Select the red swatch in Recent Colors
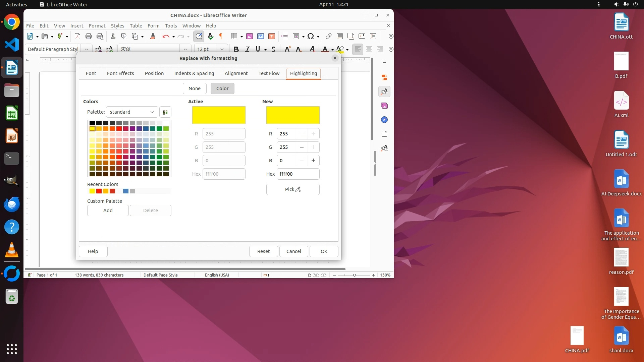The image size is (644, 362). (x=99, y=191)
